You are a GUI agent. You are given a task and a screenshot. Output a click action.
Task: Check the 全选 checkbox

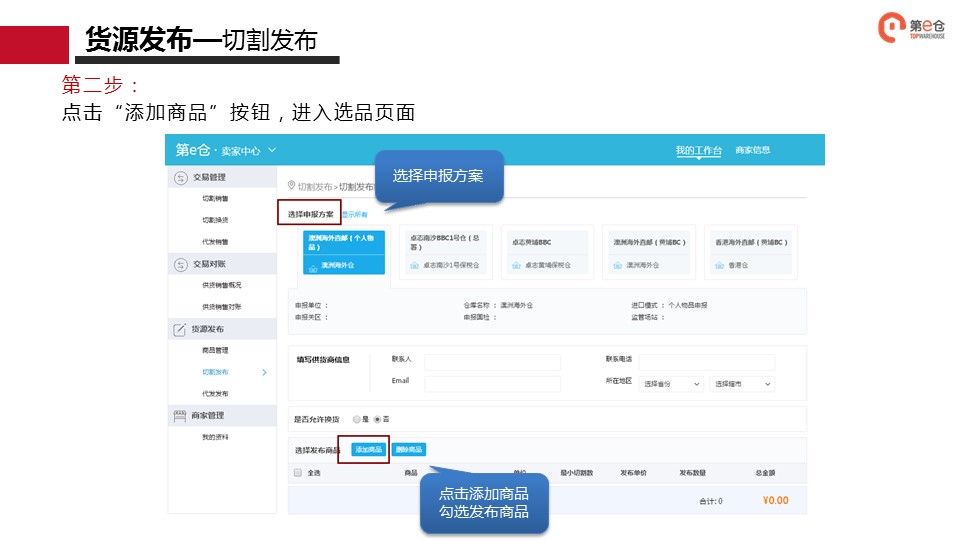(298, 473)
